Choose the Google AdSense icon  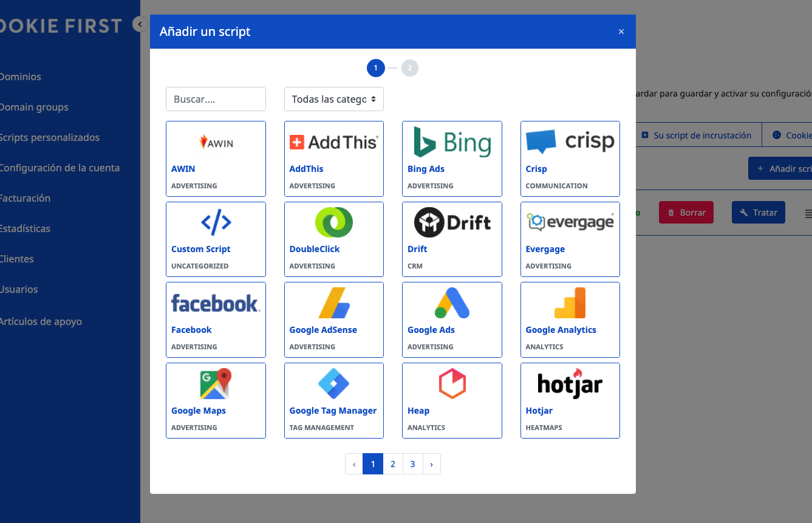pos(333,303)
